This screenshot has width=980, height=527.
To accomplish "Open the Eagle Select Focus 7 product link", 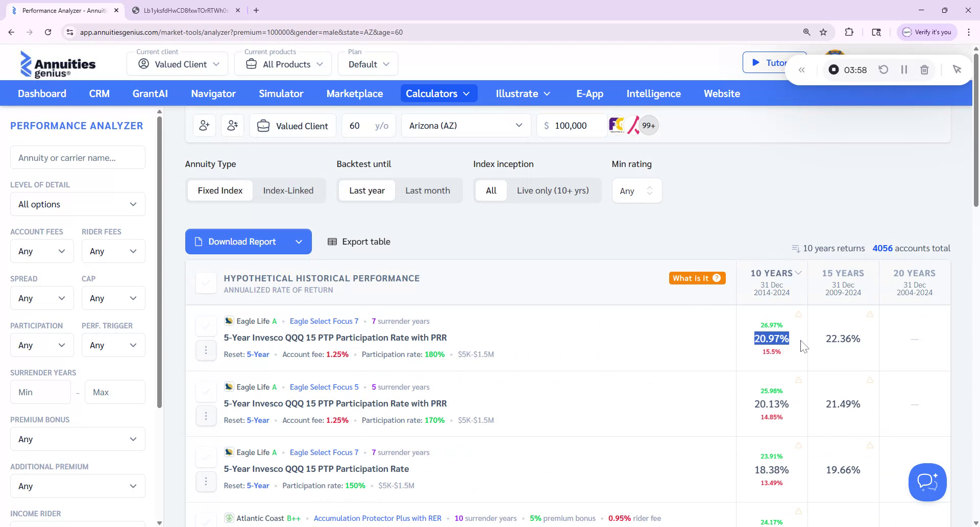I will 324,321.
